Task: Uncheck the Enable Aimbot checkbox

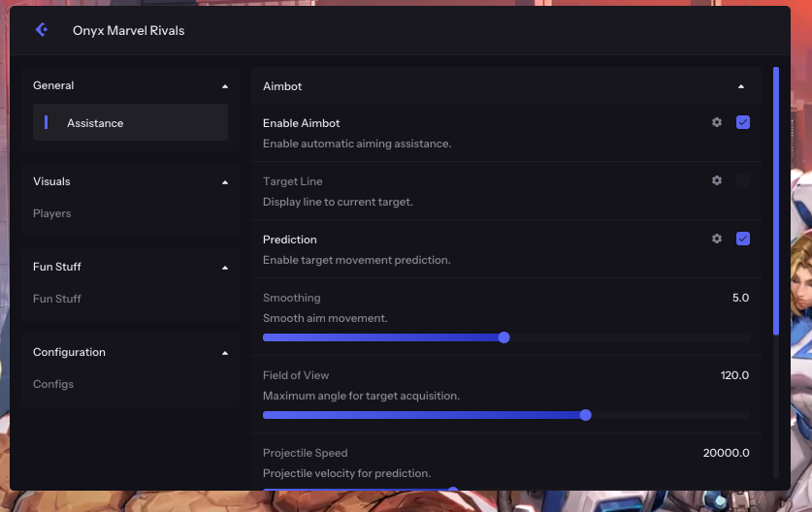Action: point(742,122)
